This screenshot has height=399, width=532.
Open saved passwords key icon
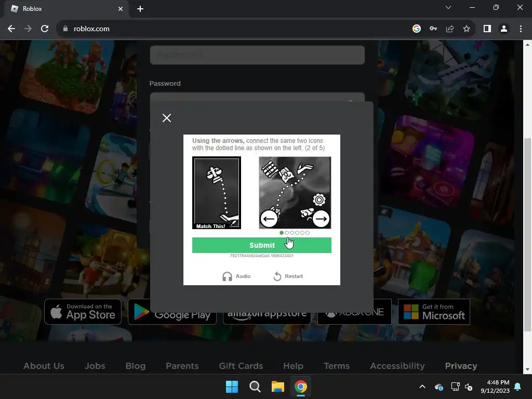tap(433, 29)
